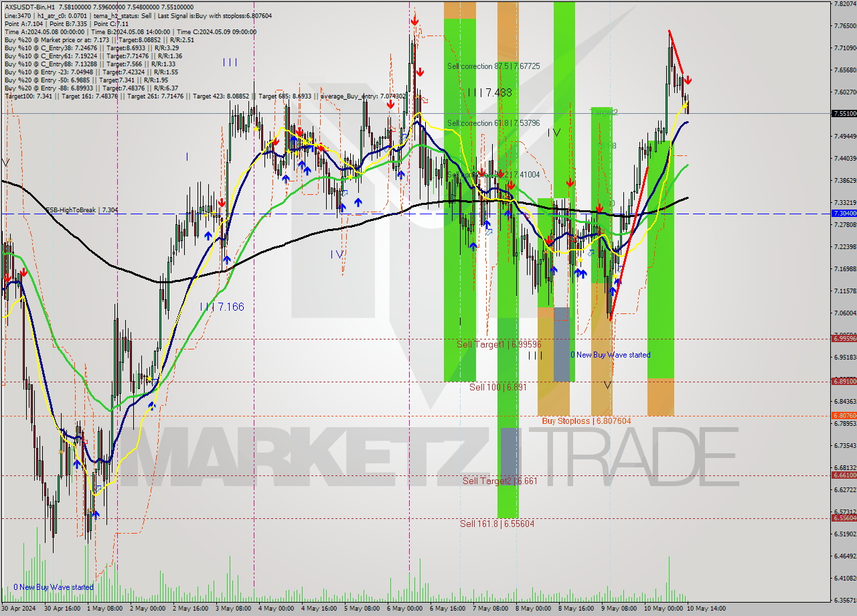Click the '| | | 7.166' blue wave label
This screenshot has height=616, width=857.
coord(222,307)
